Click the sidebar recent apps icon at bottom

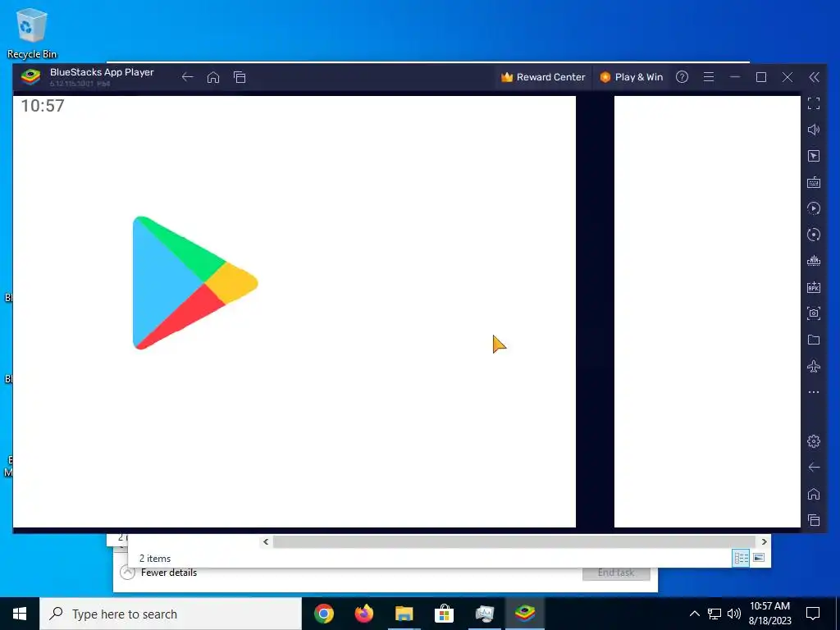[x=814, y=520]
